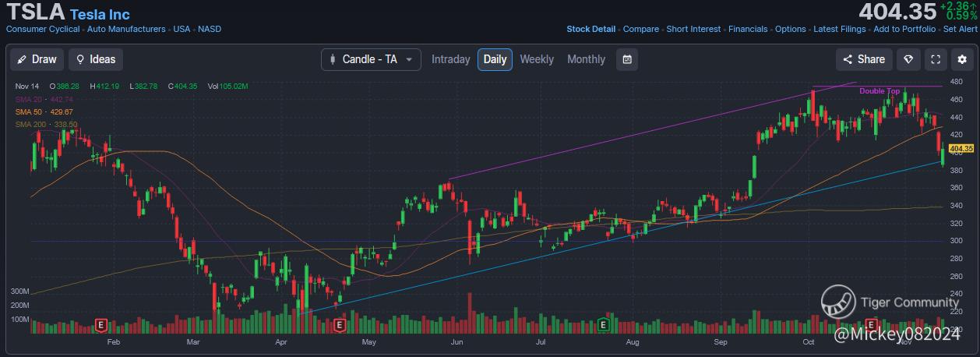Go to the Options tab link
Screen dimensions: 980x357
[x=790, y=29]
